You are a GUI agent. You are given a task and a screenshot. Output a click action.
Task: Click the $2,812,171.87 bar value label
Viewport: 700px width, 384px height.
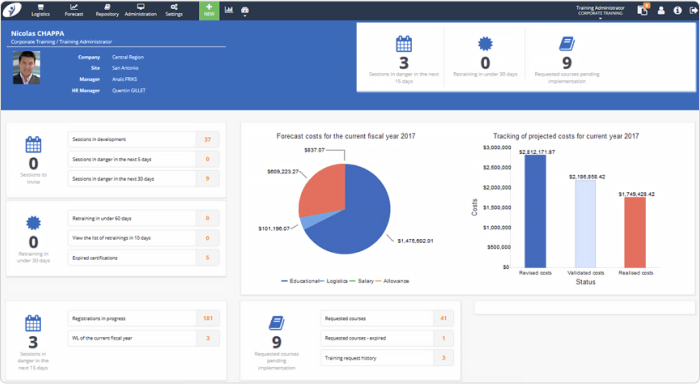pos(537,152)
